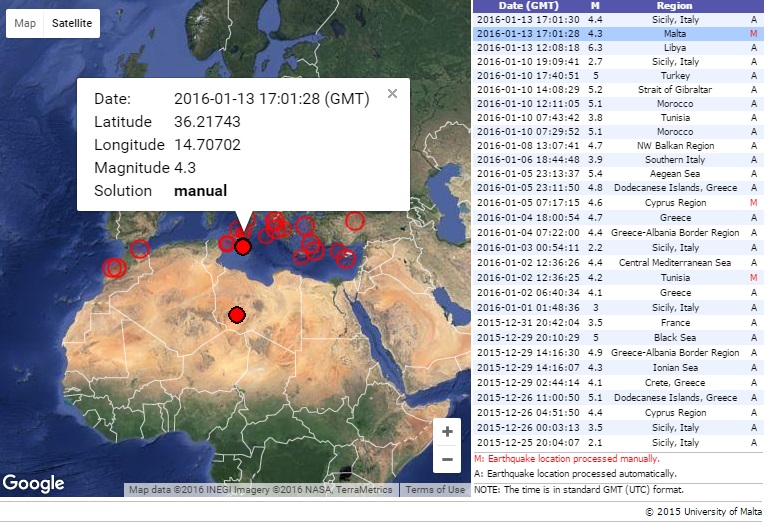Viewport: 772px width, 522px height.
Task: Switch to Map view
Action: [x=25, y=23]
